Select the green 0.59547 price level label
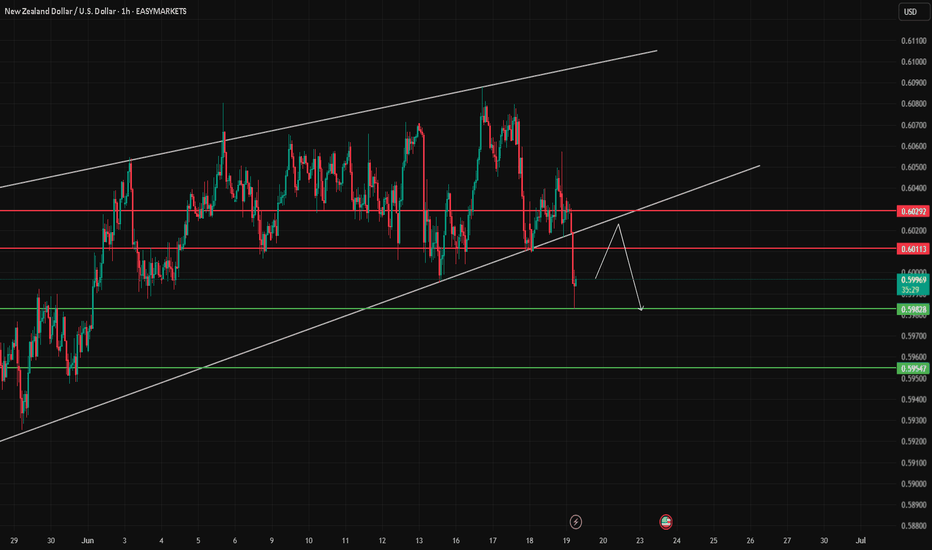Image resolution: width=932 pixels, height=550 pixels. [913, 369]
